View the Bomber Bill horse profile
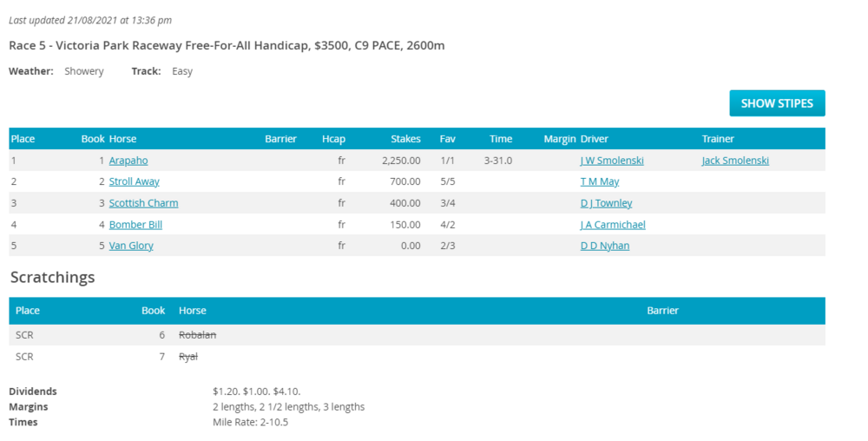This screenshot has width=868, height=441. (135, 225)
